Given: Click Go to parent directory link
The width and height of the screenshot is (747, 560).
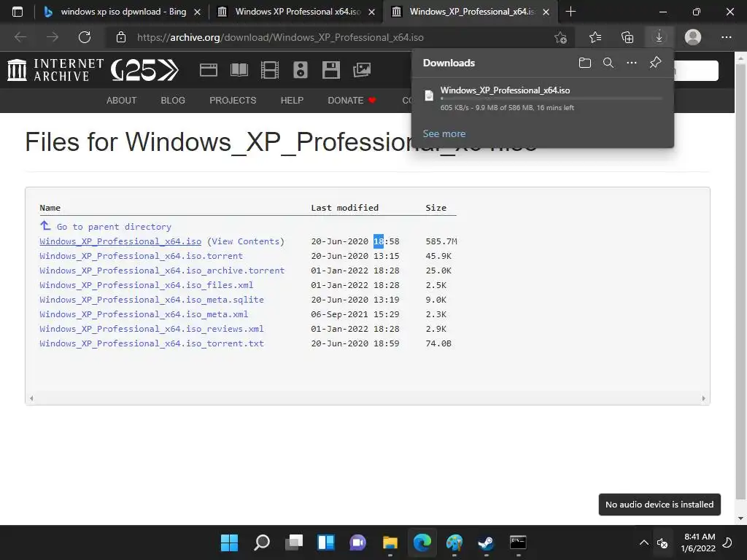Looking at the screenshot, I should 114,227.
